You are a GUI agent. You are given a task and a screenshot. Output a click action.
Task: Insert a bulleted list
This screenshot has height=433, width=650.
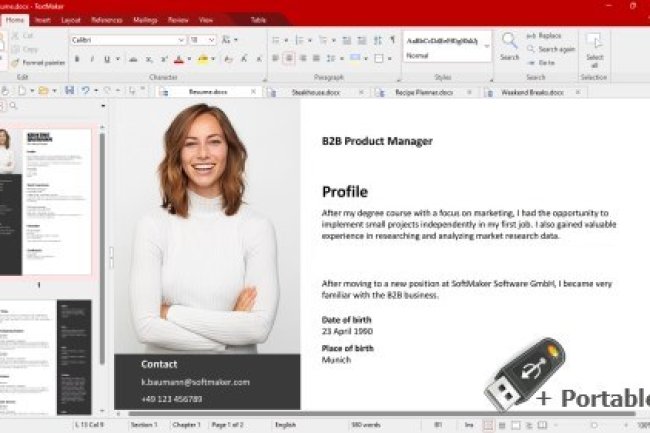(276, 40)
